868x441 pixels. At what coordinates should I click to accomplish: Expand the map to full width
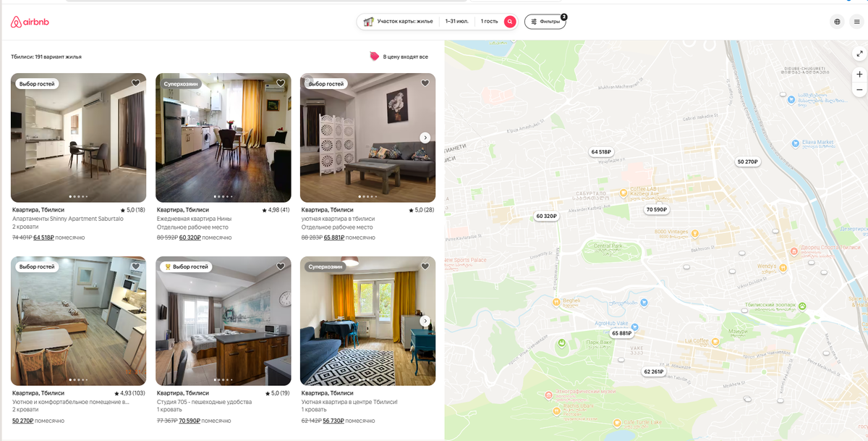tap(859, 54)
